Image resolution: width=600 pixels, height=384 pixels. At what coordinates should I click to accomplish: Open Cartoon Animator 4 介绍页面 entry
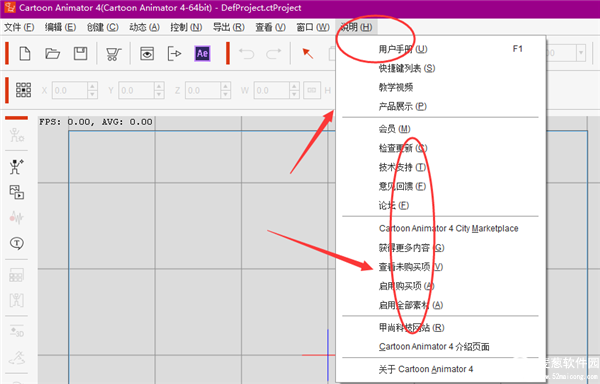(x=440, y=347)
